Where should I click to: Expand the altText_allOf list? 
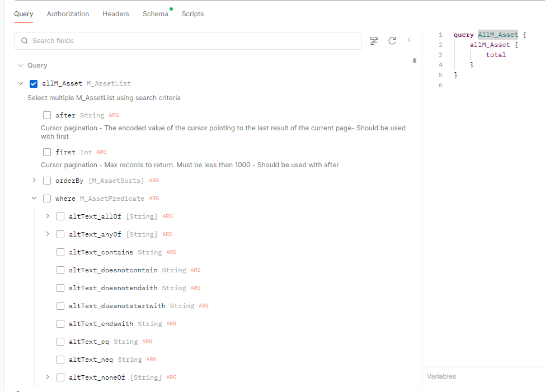(x=47, y=216)
